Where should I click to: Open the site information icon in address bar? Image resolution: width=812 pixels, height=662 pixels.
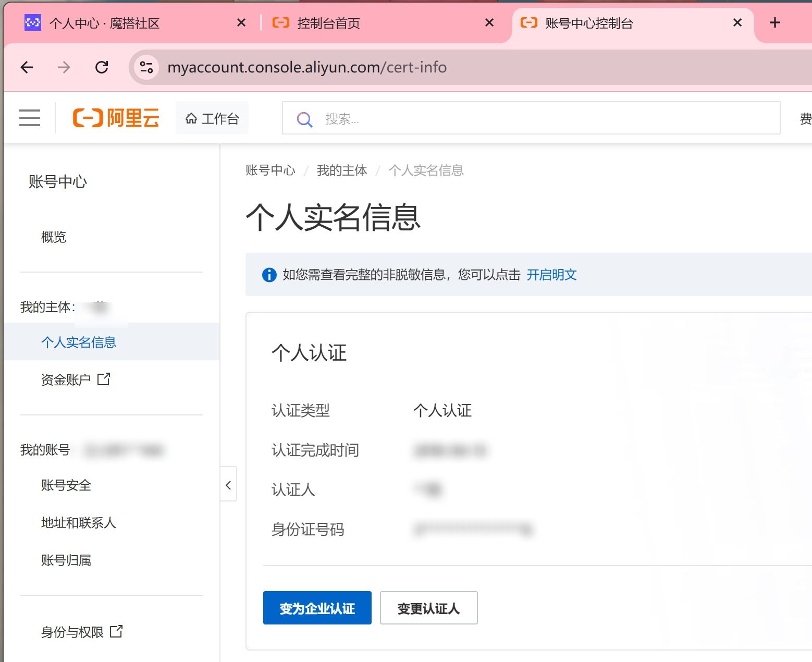[146, 67]
